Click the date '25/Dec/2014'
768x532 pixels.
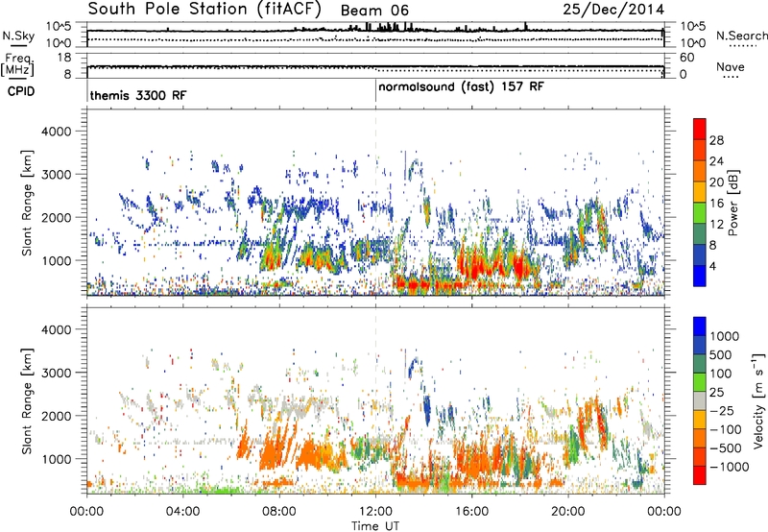(x=613, y=10)
